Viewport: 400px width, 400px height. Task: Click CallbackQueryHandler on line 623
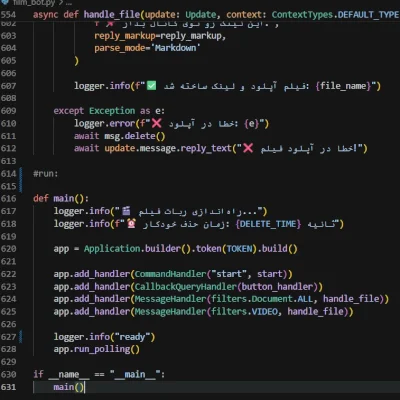point(186,287)
